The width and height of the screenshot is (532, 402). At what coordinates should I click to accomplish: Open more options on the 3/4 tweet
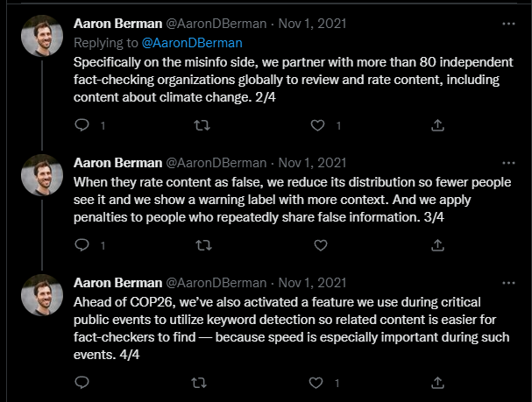(x=508, y=163)
